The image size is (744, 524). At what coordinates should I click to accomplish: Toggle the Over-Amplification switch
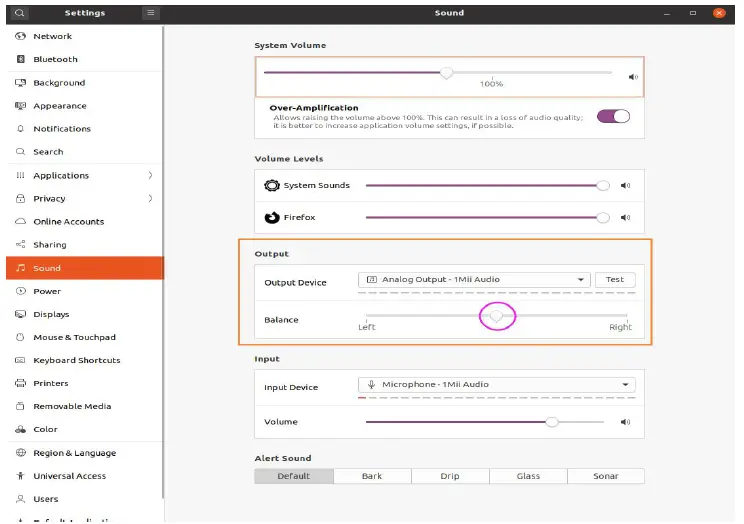613,116
